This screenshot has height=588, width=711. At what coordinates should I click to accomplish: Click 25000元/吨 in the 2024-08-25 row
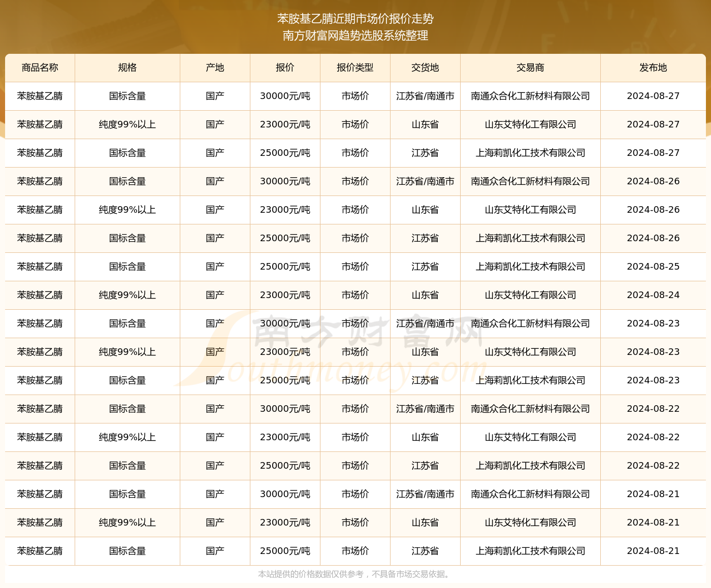(x=285, y=267)
